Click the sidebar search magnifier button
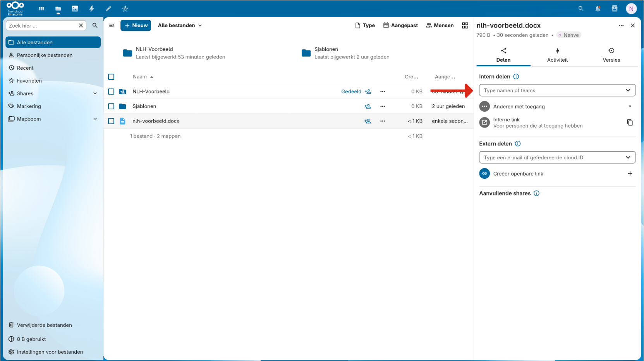The height and width of the screenshot is (361, 644). point(95,26)
